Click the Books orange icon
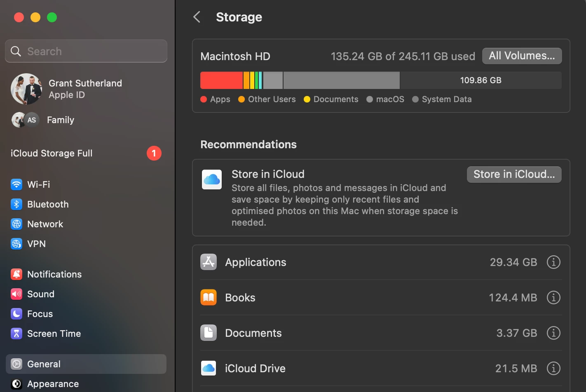The height and width of the screenshot is (392, 586). 209,297
